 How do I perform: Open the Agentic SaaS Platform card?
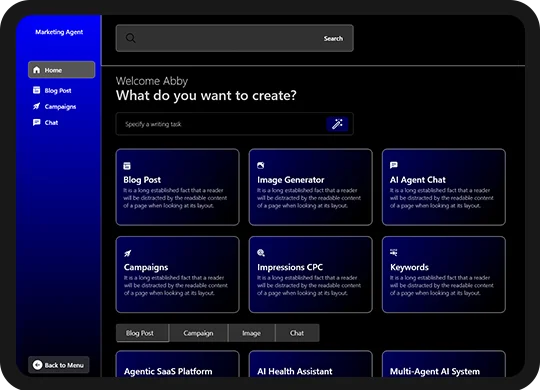[x=177, y=364]
